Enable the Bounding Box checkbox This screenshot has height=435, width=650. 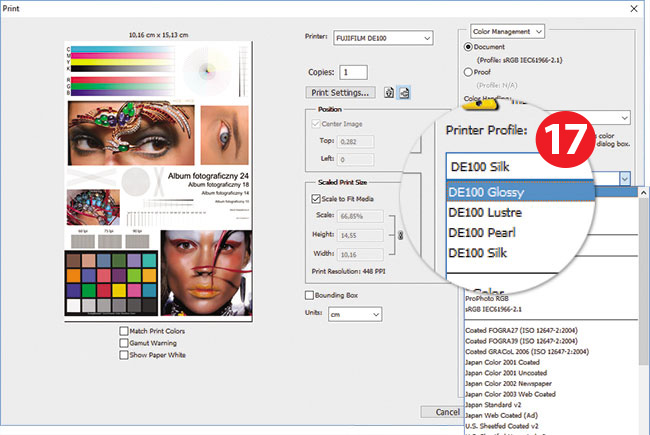click(x=309, y=295)
